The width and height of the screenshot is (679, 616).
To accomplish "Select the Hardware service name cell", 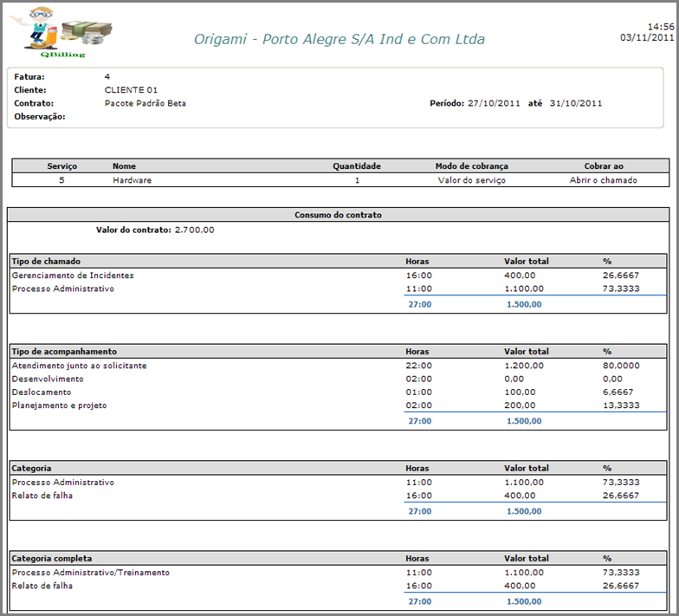I will tap(132, 180).
